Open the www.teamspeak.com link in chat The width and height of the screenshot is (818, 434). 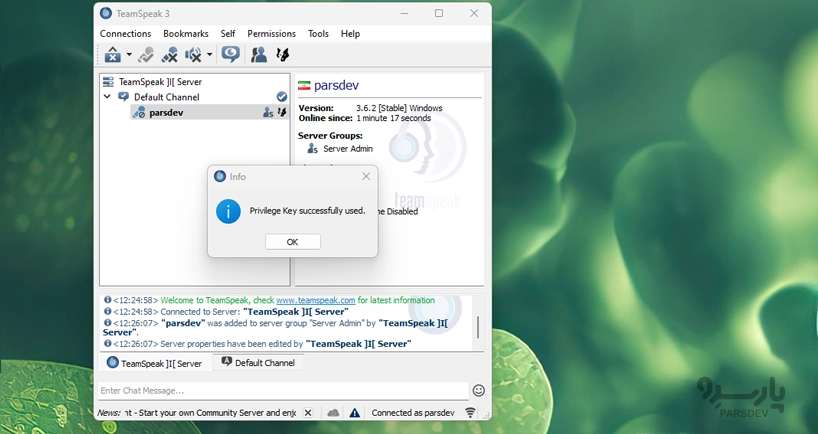315,300
